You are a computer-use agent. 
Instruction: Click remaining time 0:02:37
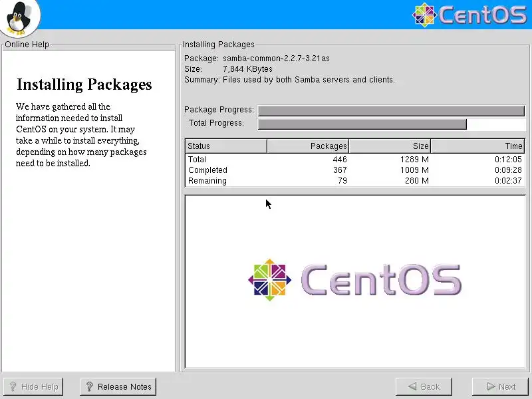508,181
